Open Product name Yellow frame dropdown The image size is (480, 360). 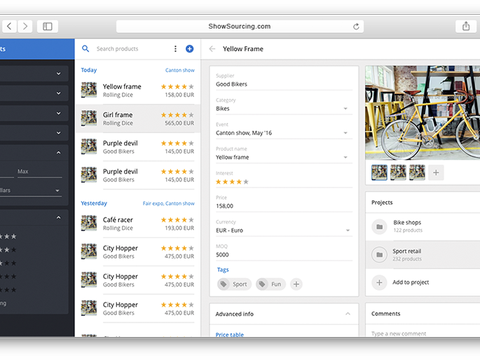coord(284,157)
